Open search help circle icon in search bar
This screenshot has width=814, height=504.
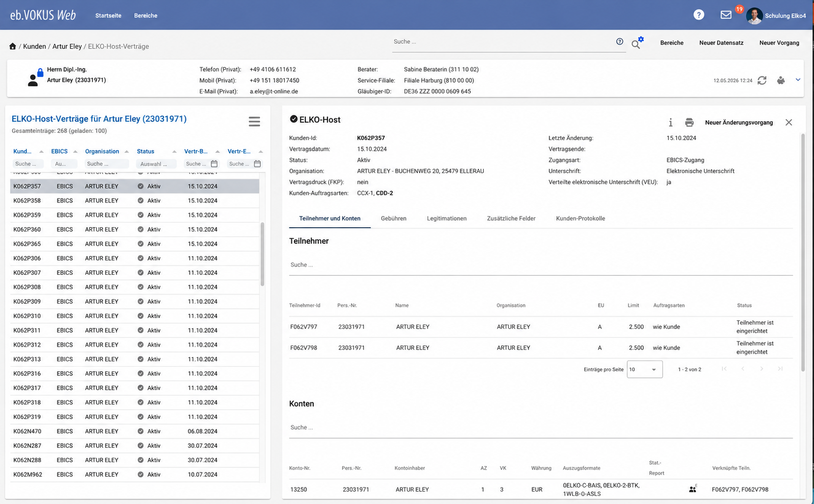(x=619, y=41)
